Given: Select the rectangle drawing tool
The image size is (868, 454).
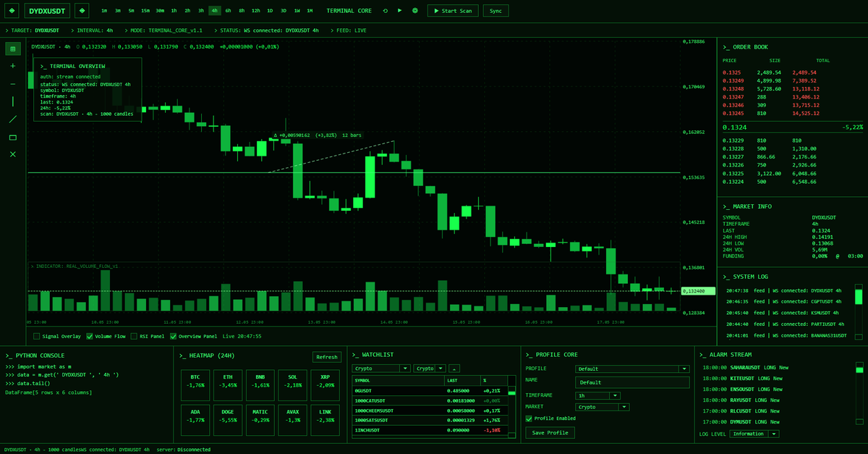Looking at the screenshot, I should (12, 137).
